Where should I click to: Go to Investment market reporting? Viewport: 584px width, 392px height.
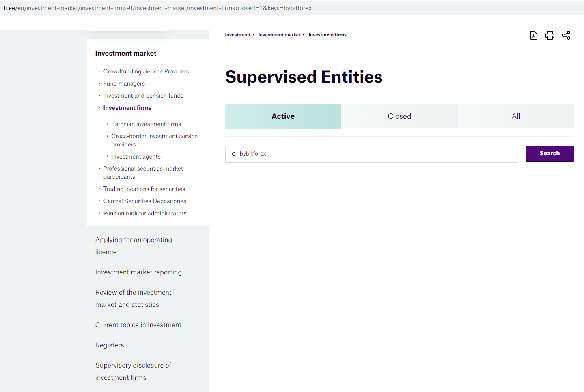click(138, 272)
